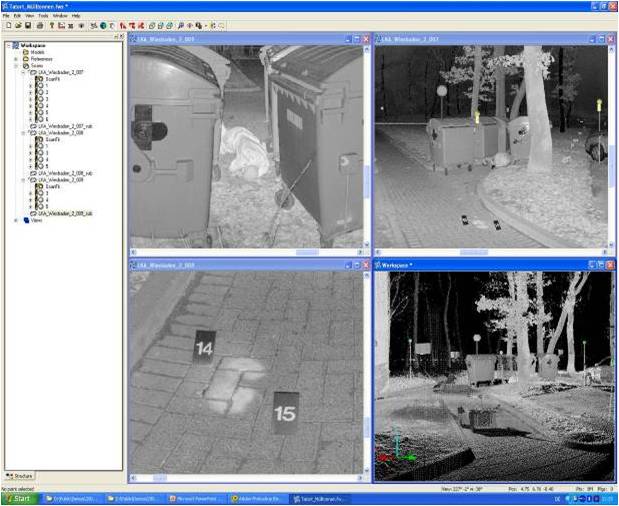Click the New document toolbar icon
Screen dimensions: 619x506
click(x=9, y=26)
